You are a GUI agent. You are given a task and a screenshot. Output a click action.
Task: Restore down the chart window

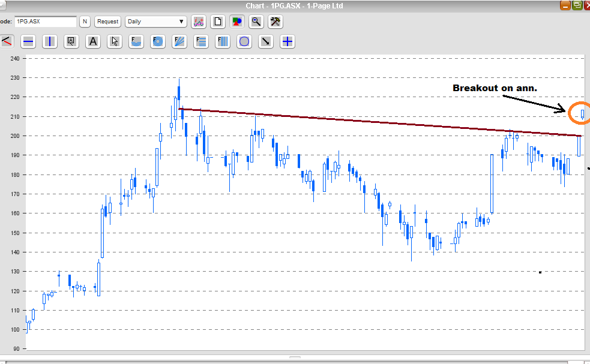point(577,5)
